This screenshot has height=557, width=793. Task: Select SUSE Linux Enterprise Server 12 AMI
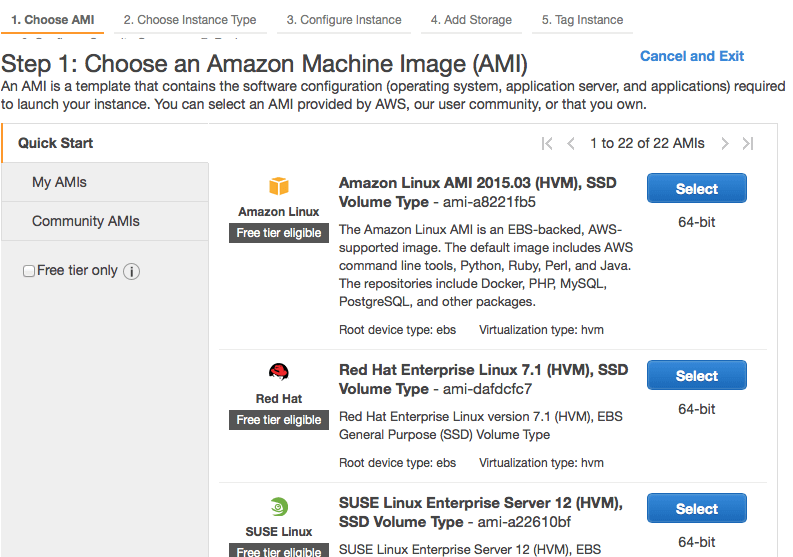696,508
